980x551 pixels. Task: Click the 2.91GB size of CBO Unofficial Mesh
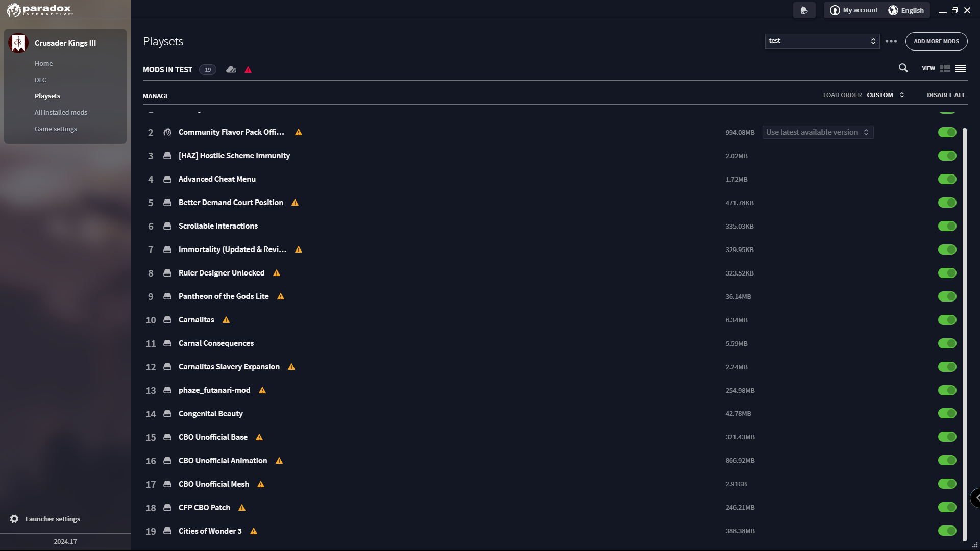(736, 484)
